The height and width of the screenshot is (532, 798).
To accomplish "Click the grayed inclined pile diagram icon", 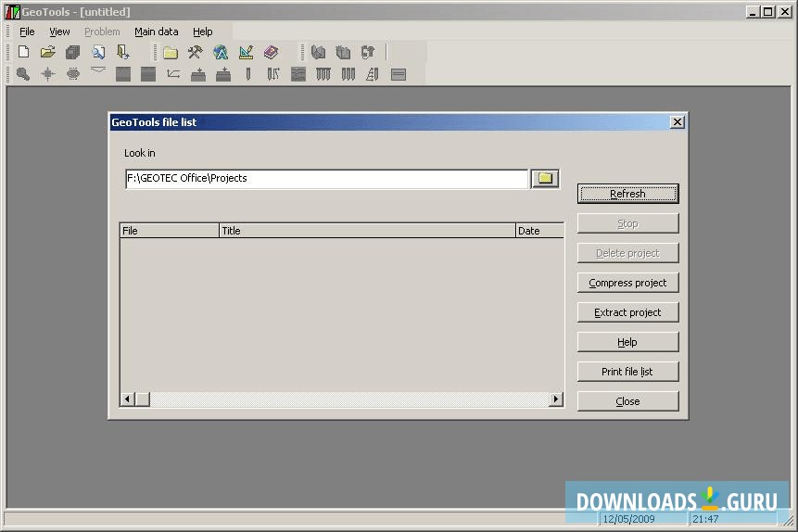I will click(x=373, y=74).
